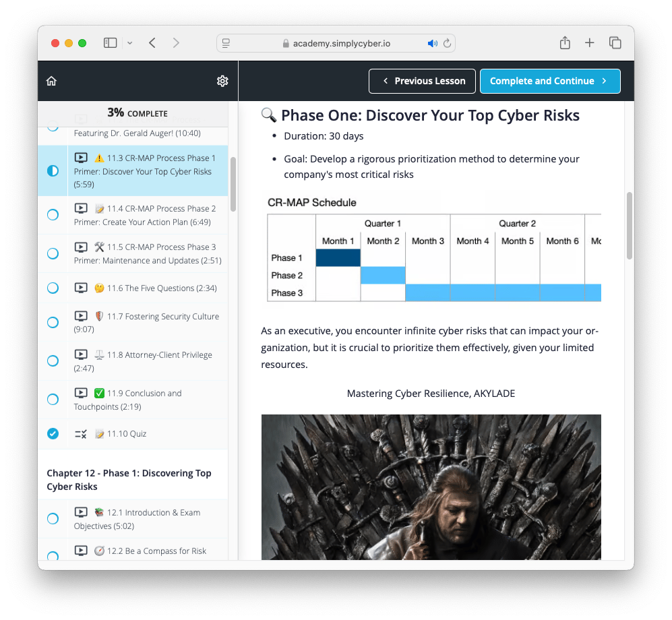Open 11.3 CR-MAP Process Phase 1 Primer
This screenshot has height=620, width=672.
(133, 170)
